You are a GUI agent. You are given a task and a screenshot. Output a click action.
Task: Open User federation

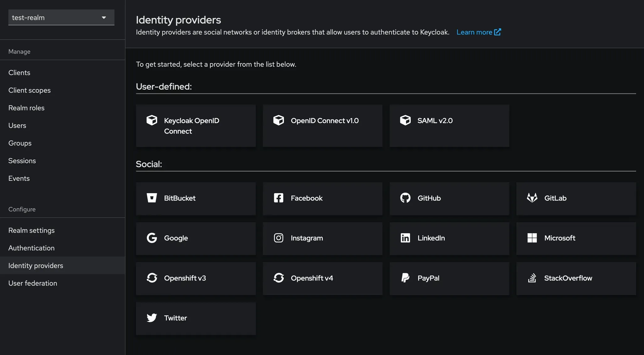[x=63, y=283]
